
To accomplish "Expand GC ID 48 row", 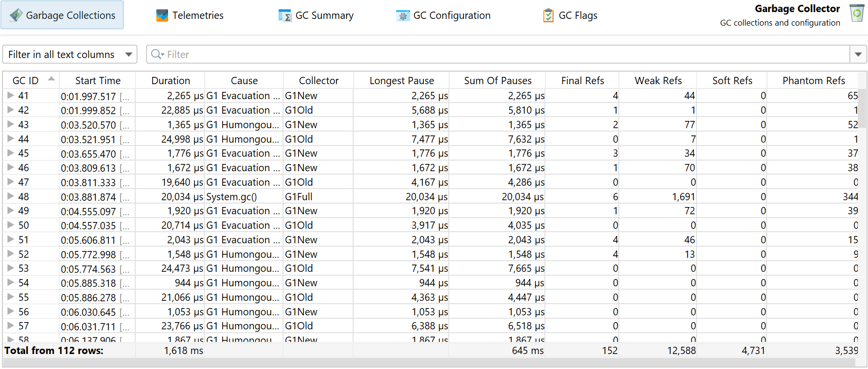I will tap(10, 196).
